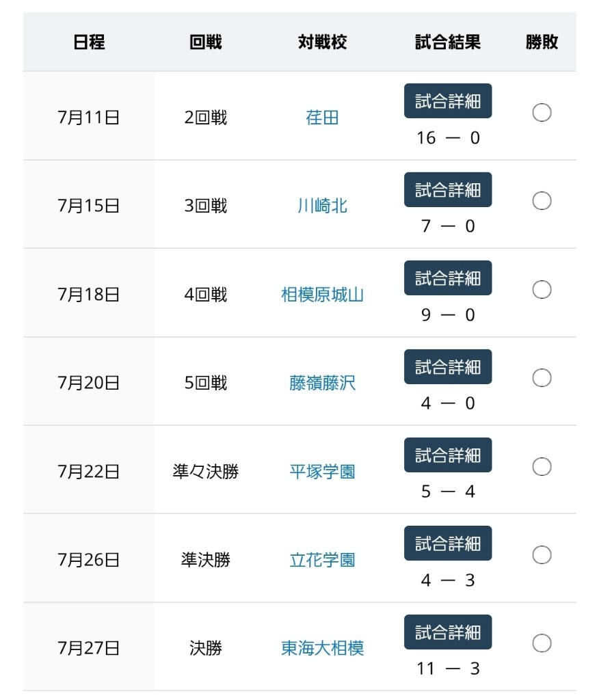Screen dimensions: 599x700
Task: Visit the 藤嶺藤沢 school page
Action: (x=322, y=383)
